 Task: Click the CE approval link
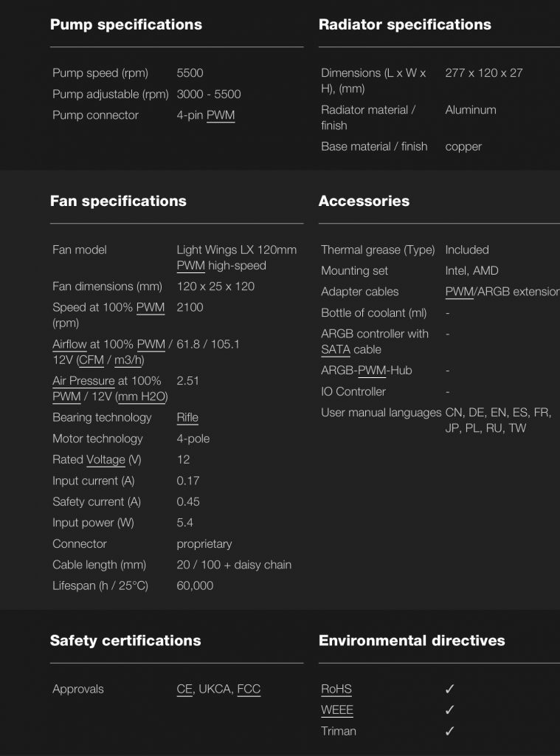click(184, 690)
